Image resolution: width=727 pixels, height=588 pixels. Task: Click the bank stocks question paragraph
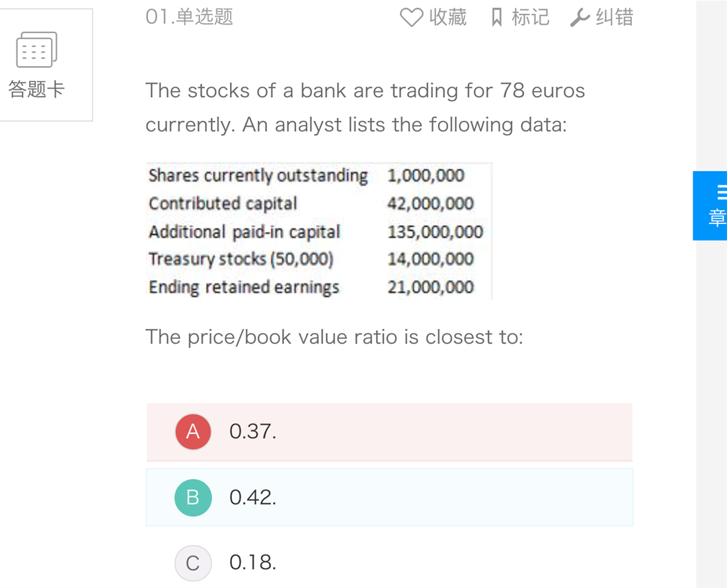365,108
